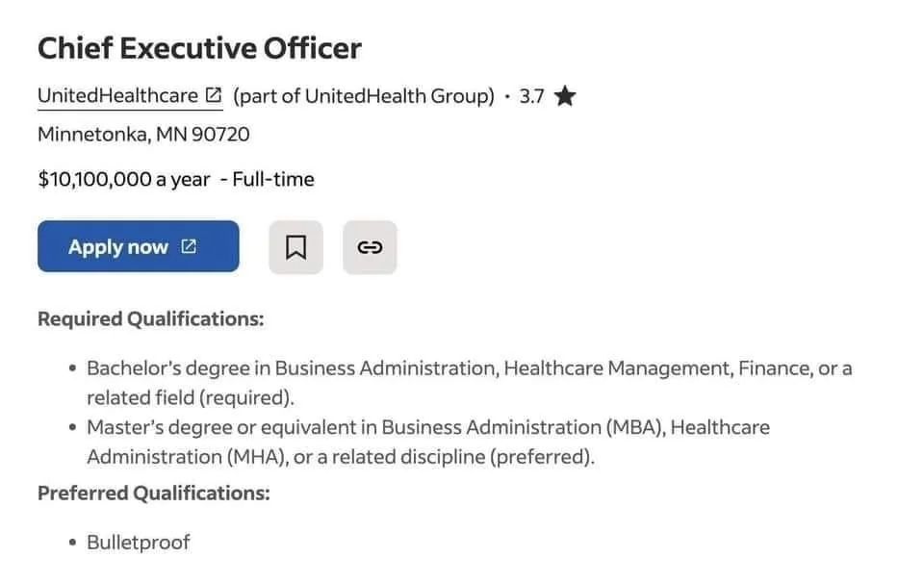Click the Full-time job type label
Viewport: 924px width, 583px height.
pyautogui.click(x=273, y=179)
